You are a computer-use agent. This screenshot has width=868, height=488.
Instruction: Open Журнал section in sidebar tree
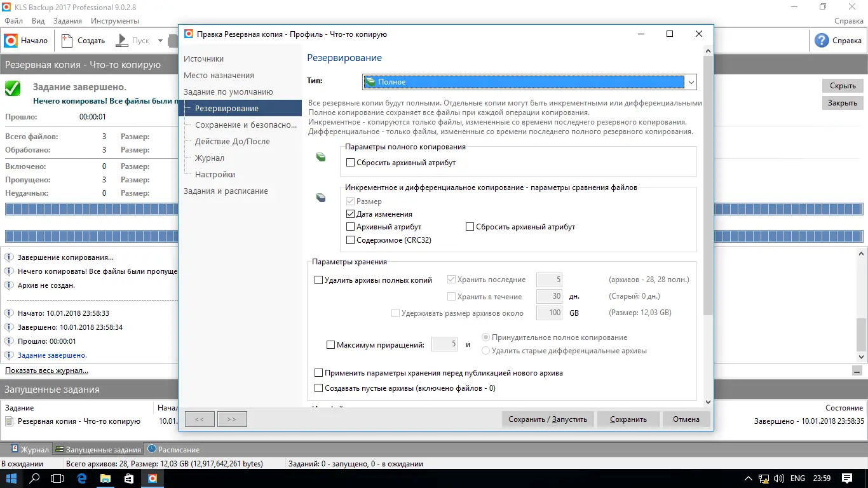click(x=209, y=158)
